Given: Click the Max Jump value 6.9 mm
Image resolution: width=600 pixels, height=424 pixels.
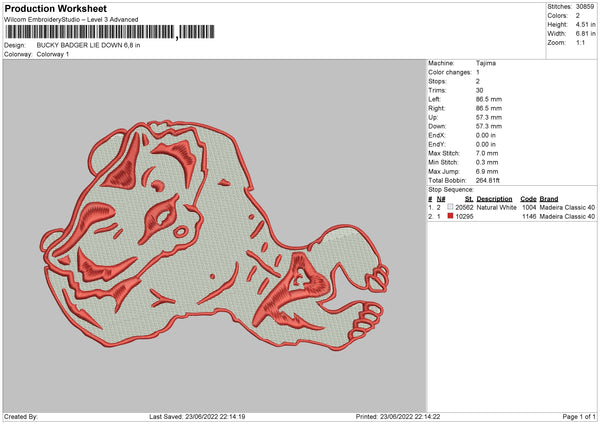Looking at the screenshot, I should pyautogui.click(x=487, y=171).
